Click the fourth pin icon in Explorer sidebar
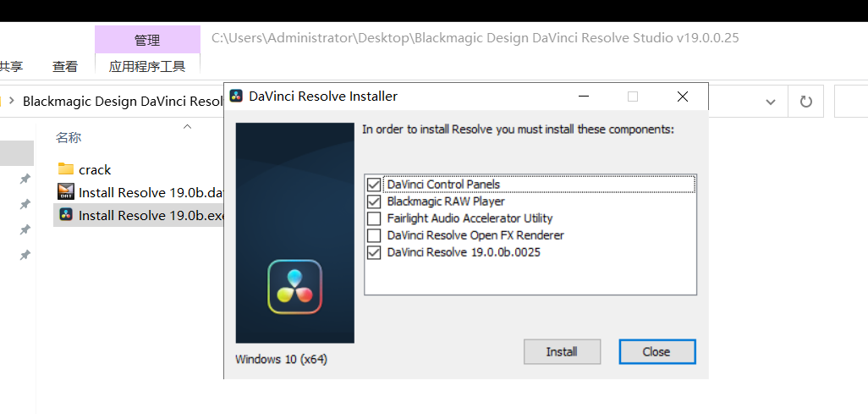This screenshot has width=868, height=414. [25, 255]
